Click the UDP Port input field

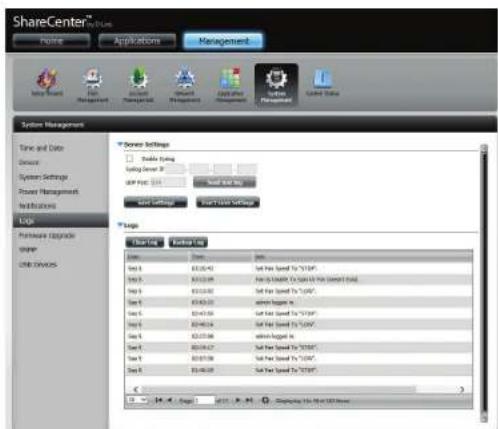pyautogui.click(x=168, y=182)
